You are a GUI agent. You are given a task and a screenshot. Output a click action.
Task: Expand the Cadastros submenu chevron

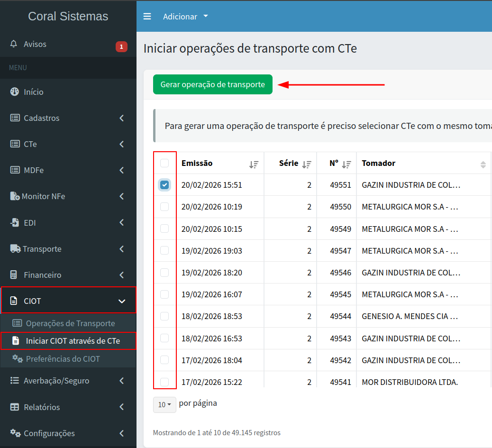pyautogui.click(x=122, y=118)
